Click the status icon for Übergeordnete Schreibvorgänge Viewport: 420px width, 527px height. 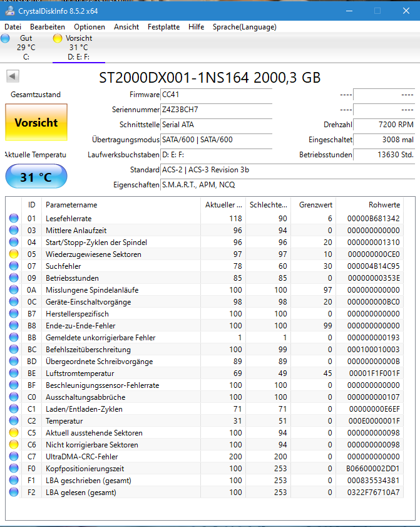pyautogui.click(x=14, y=362)
